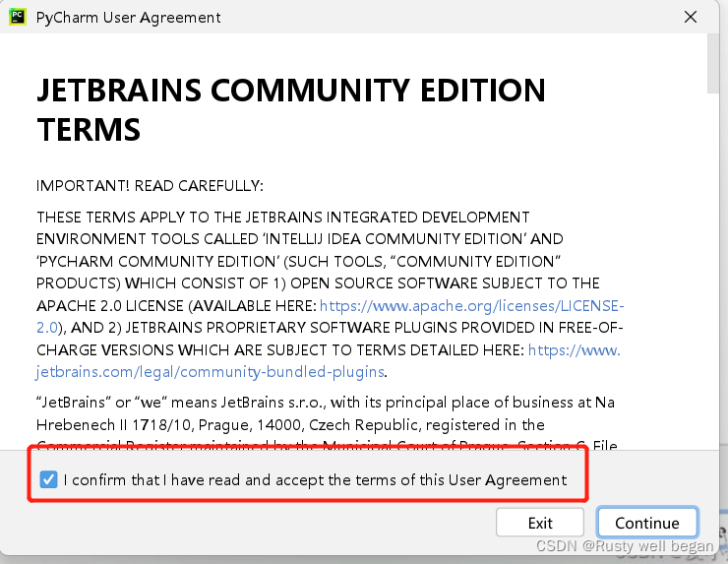Click the Continue button

[647, 523]
